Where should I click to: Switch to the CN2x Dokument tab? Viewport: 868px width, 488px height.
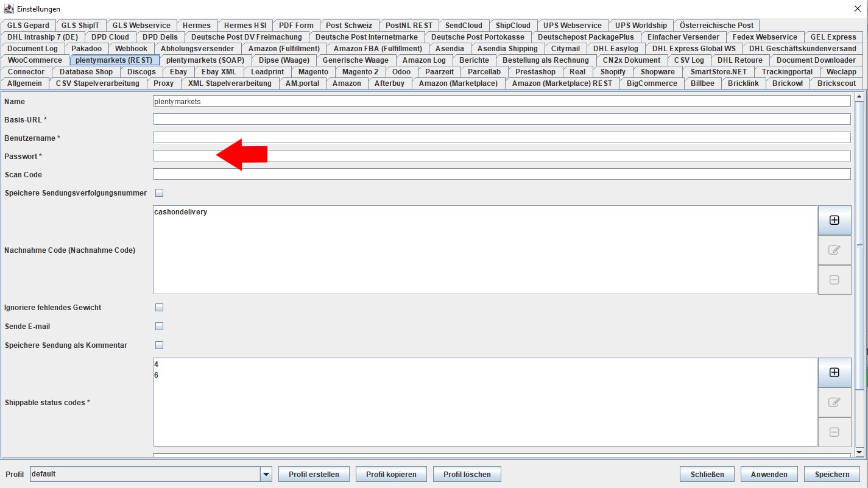point(632,60)
